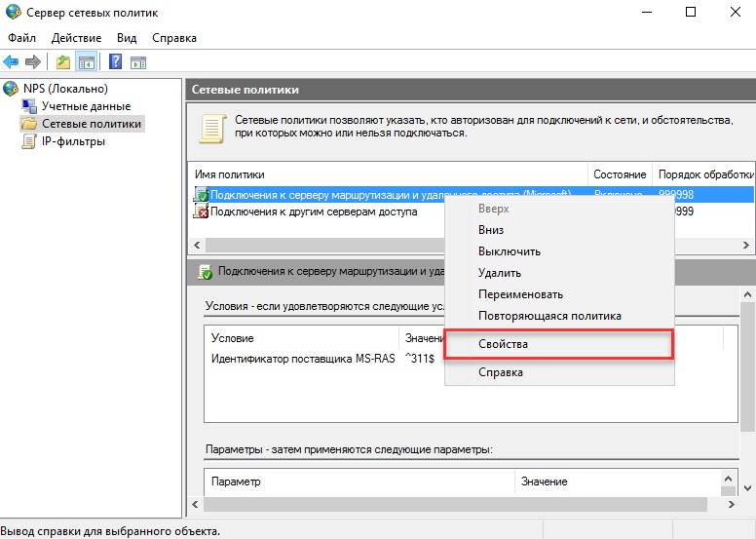Image resolution: width=756 pixels, height=539 pixels.
Task: Choose Переименовать in the context menu
Action: [559, 294]
